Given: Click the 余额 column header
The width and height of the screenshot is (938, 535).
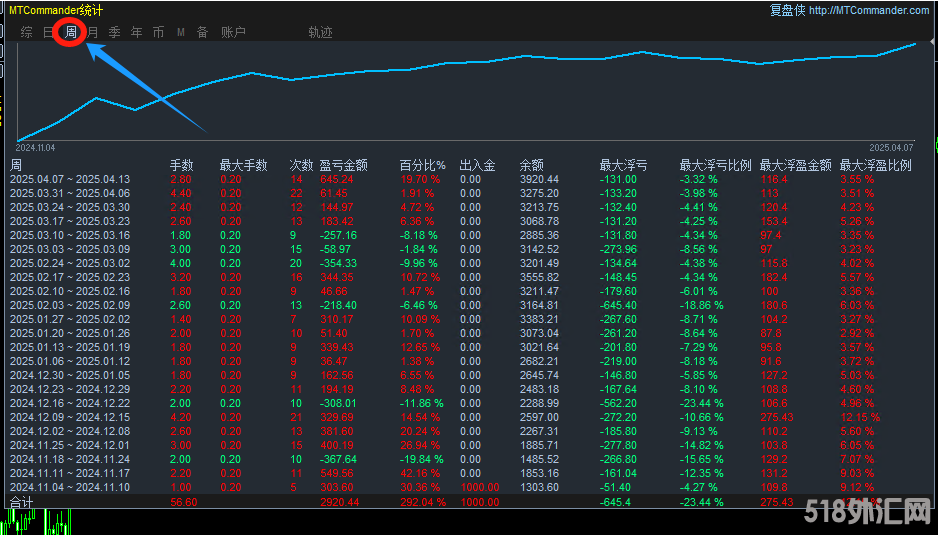Looking at the screenshot, I should click(x=531, y=165).
